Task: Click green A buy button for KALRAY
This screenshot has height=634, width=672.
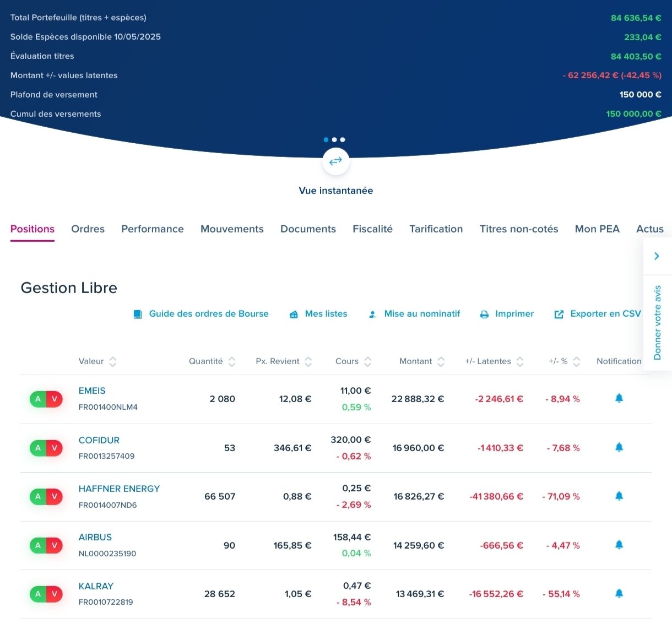Action: pos(38,594)
